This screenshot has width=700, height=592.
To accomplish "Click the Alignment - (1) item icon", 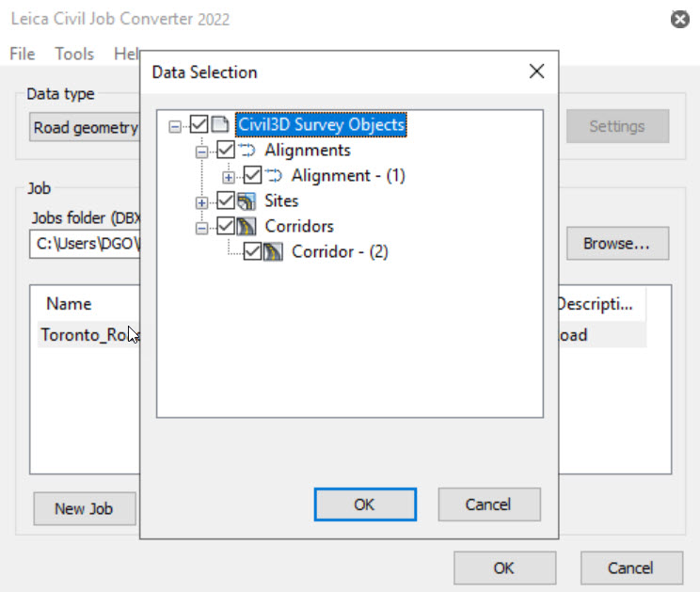I will 274,175.
